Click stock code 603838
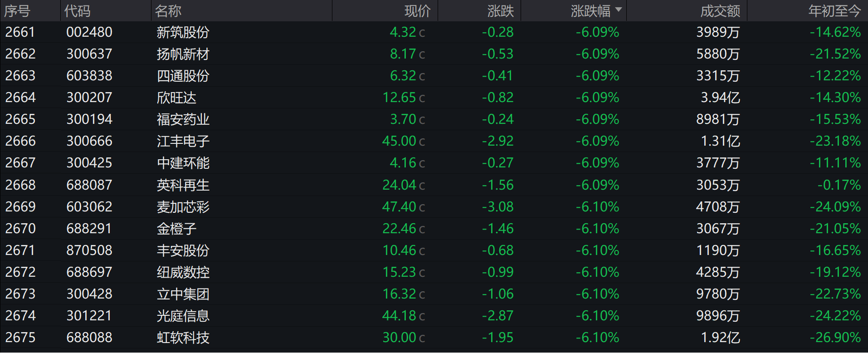 tap(89, 76)
